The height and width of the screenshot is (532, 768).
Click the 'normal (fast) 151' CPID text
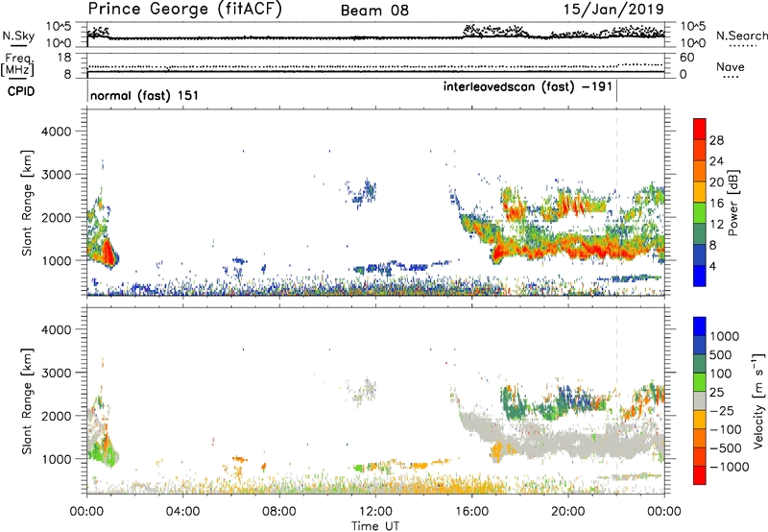tap(145, 95)
